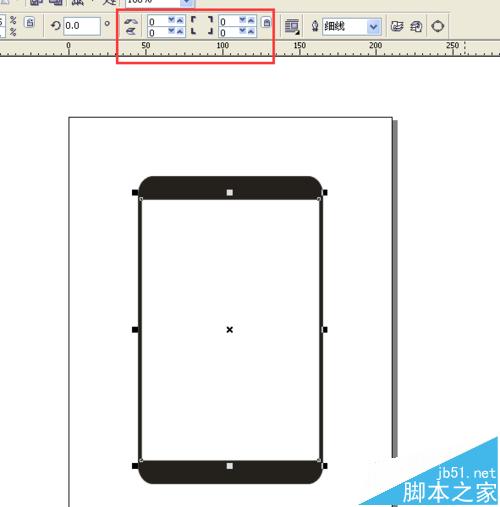Click the right-middle selection handle
500x507 pixels.
325,330
